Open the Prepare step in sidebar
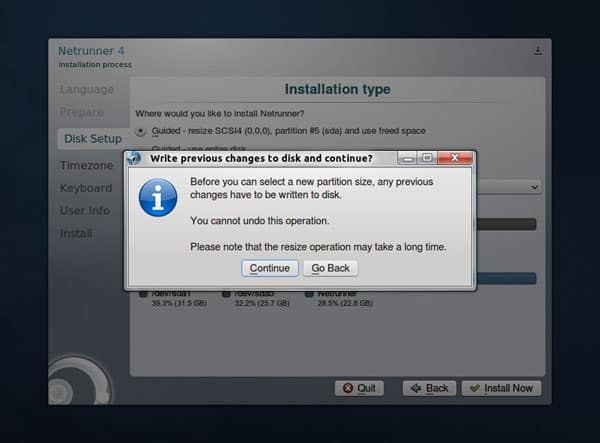Viewport: 600px width, 443px height. tap(82, 112)
